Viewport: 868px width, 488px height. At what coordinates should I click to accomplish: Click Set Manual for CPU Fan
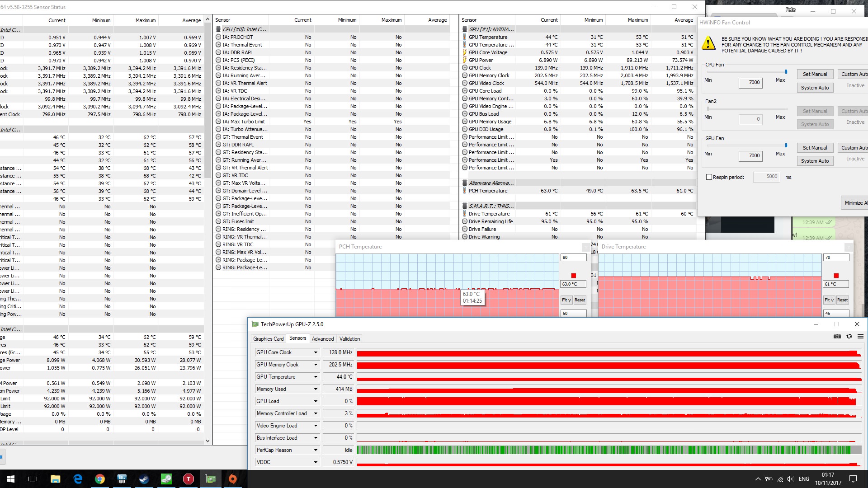[815, 74]
